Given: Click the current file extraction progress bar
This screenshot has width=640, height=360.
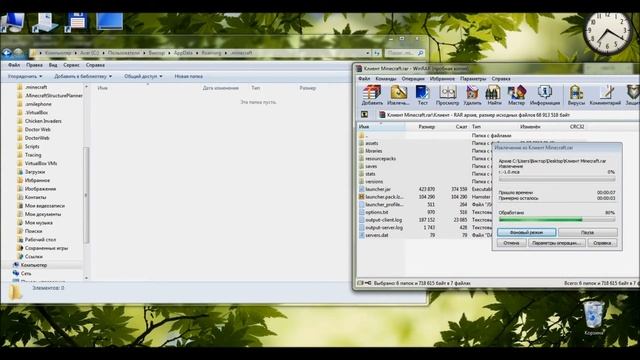Looking at the screenshot, I should (x=557, y=179).
